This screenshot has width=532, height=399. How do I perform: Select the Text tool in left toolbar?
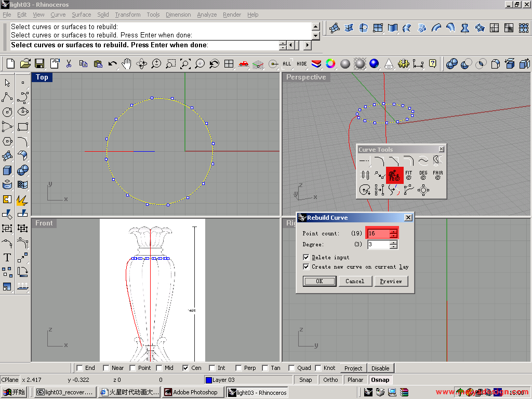[x=7, y=257]
